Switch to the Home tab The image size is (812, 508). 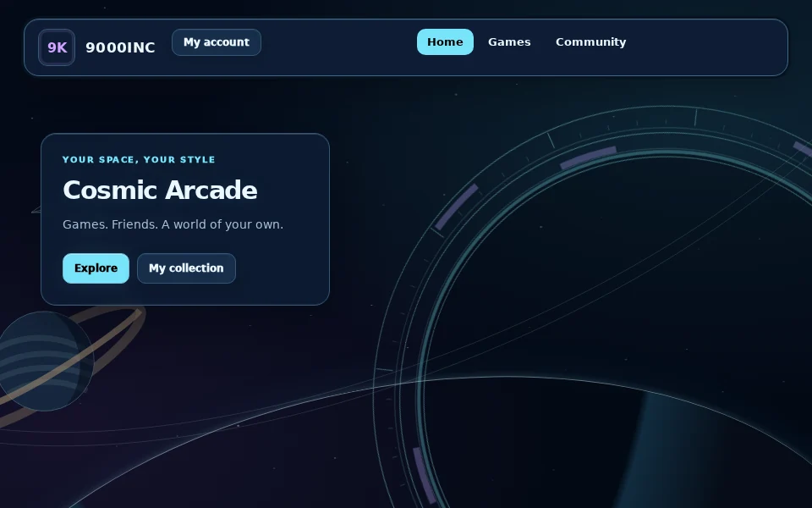[x=445, y=42]
